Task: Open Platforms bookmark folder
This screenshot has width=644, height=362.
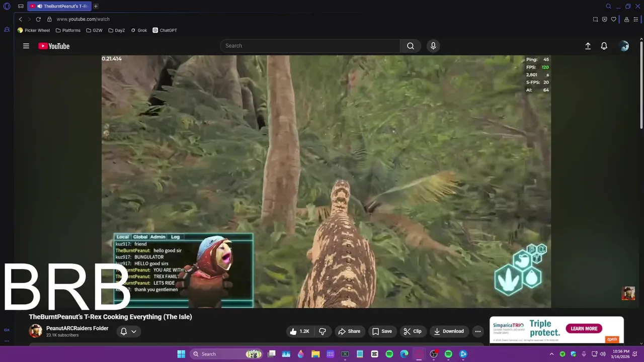Action: pyautogui.click(x=68, y=30)
